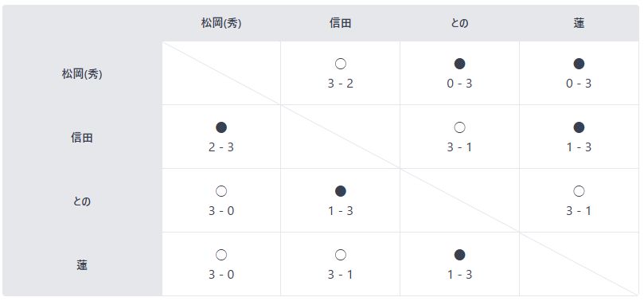Click win circle in との row, 蓮 column

579,191
